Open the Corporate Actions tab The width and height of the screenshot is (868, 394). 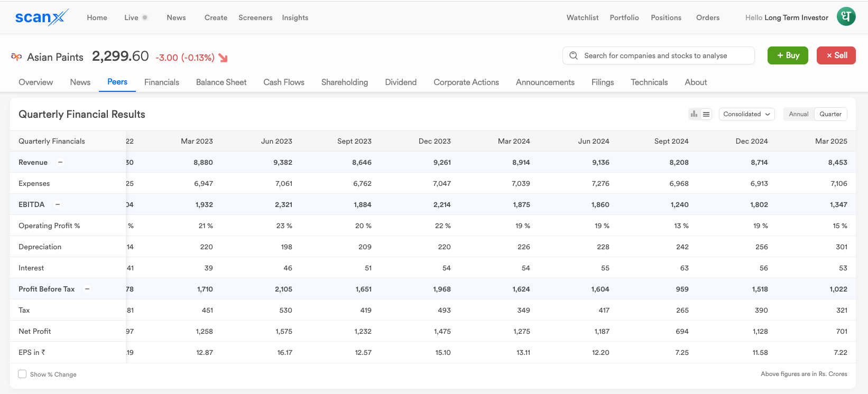[x=466, y=82]
